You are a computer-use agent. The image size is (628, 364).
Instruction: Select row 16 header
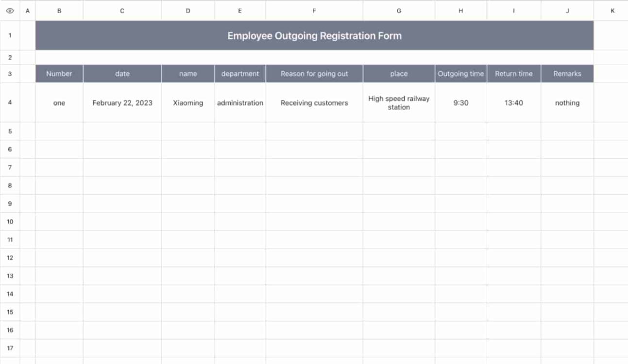[x=10, y=330]
